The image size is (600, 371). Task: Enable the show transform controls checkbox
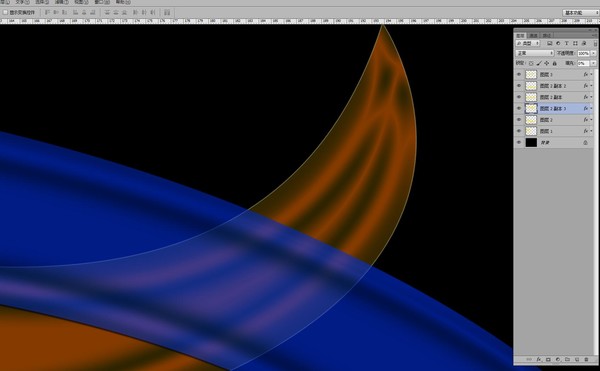tap(5, 12)
